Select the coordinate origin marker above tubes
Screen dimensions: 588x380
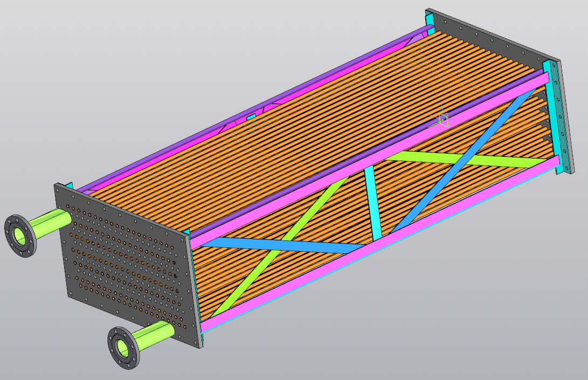click(442, 120)
